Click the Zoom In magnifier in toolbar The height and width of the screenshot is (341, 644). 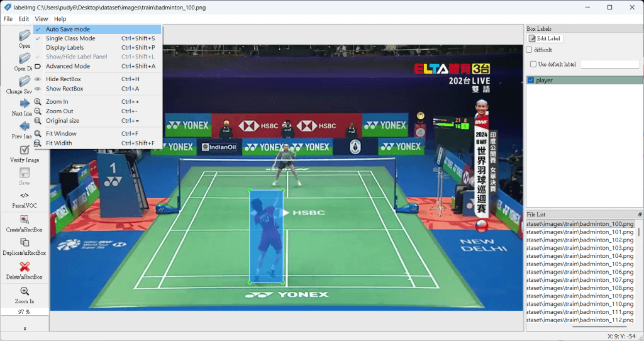coord(25,291)
